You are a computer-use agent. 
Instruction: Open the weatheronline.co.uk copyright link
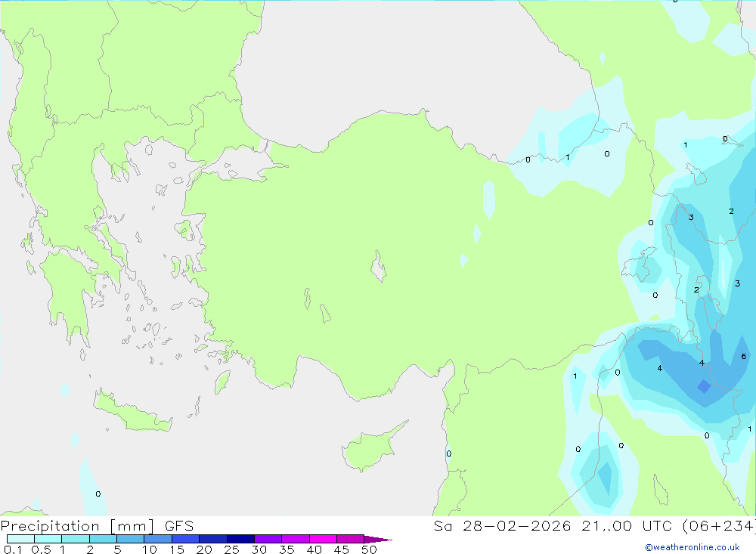pos(692,547)
